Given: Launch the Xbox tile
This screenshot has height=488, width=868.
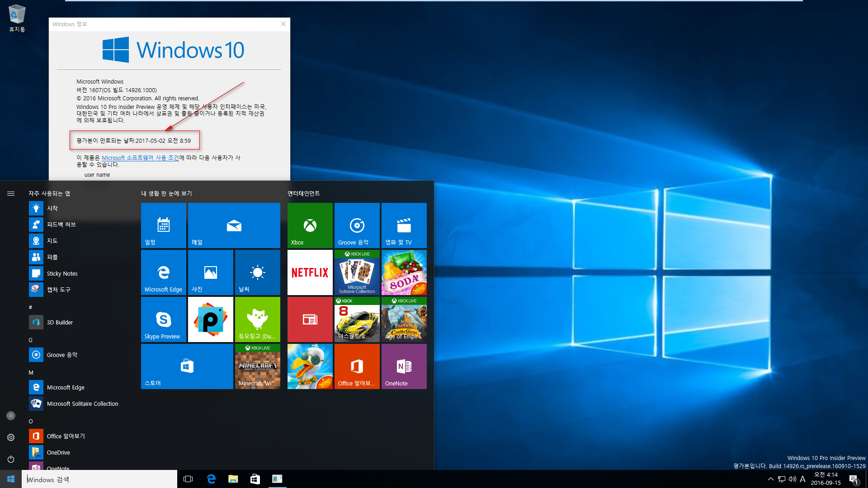Looking at the screenshot, I should click(x=310, y=225).
